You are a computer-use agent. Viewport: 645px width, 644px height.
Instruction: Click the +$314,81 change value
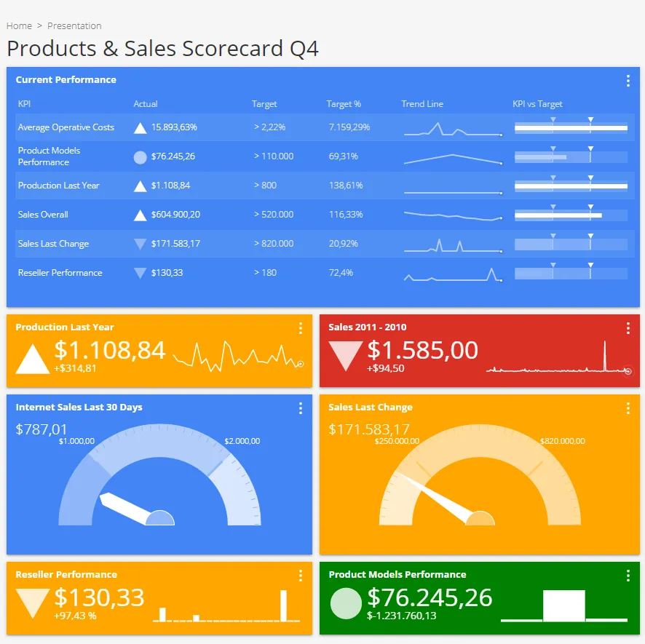(75, 368)
